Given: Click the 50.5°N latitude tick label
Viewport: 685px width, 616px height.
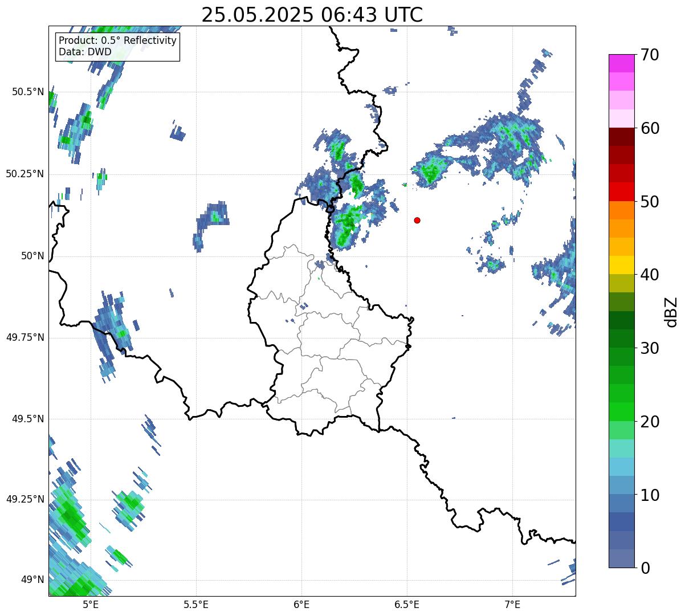Looking at the screenshot, I should pos(27,92).
